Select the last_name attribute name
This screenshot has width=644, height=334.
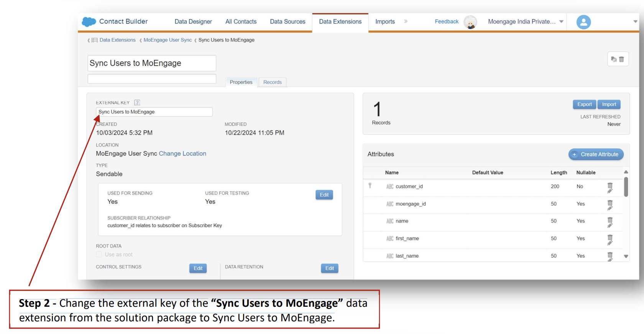pyautogui.click(x=407, y=256)
